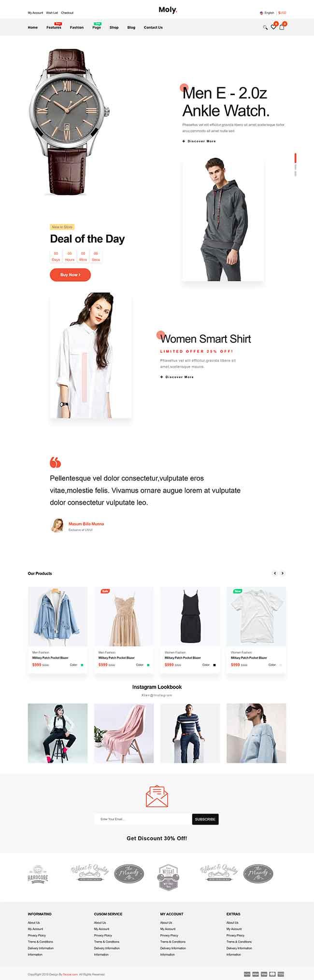Open the wishlist heart icon
The image size is (314, 980).
(x=273, y=27)
